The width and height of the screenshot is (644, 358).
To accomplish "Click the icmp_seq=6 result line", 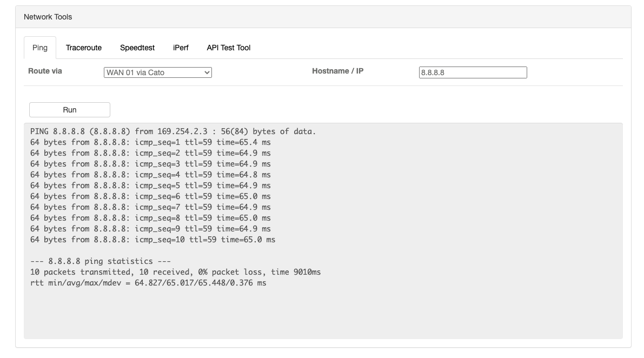I will 150,196.
